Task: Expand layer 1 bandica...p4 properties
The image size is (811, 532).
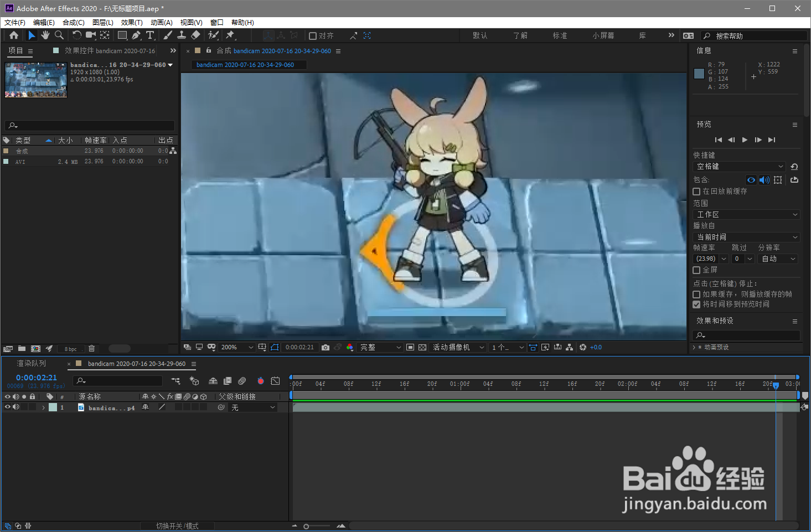Action: point(43,407)
